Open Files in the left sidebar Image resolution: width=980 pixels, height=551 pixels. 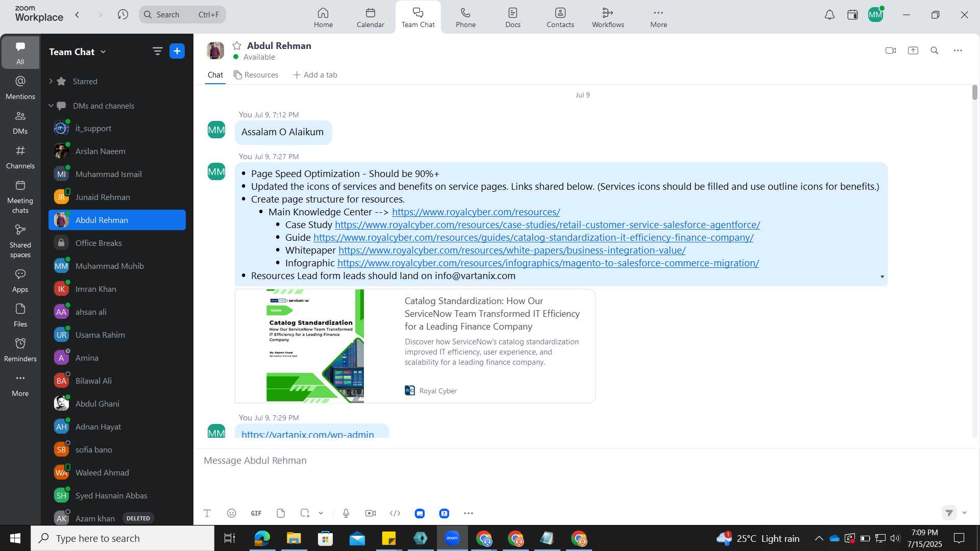[20, 315]
